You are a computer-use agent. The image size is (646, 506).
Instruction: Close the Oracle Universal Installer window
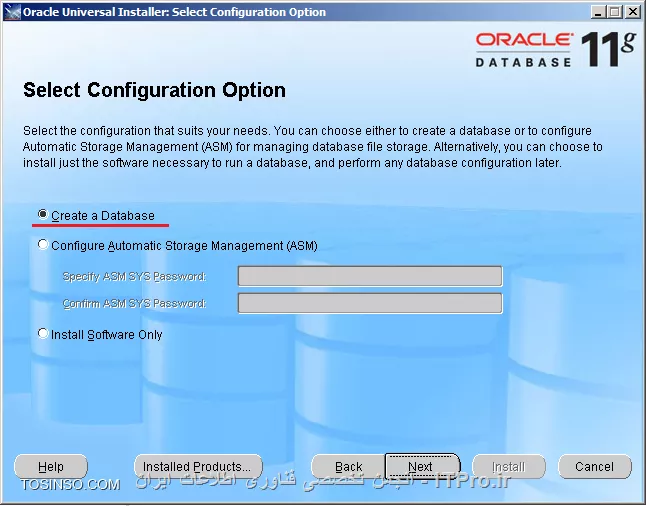point(632,12)
